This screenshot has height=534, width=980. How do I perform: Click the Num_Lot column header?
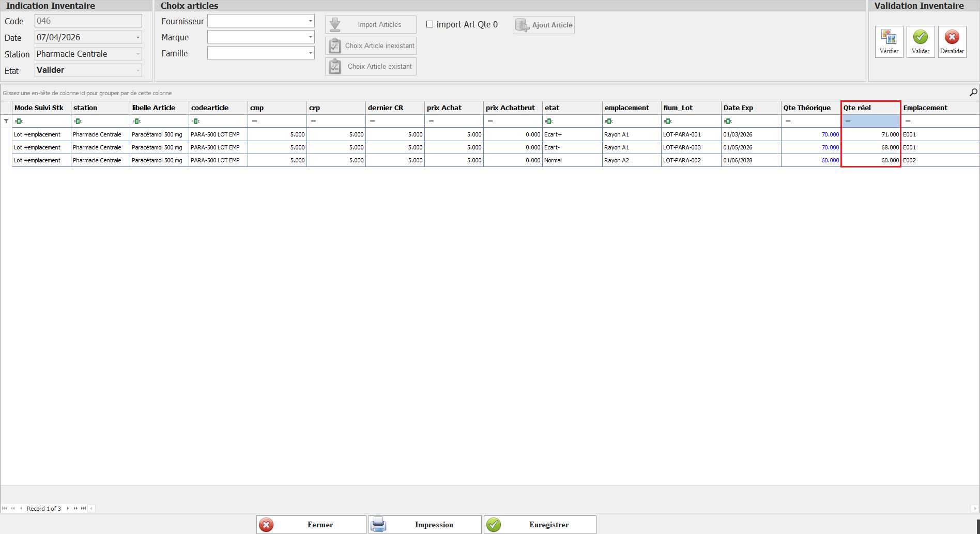(690, 108)
